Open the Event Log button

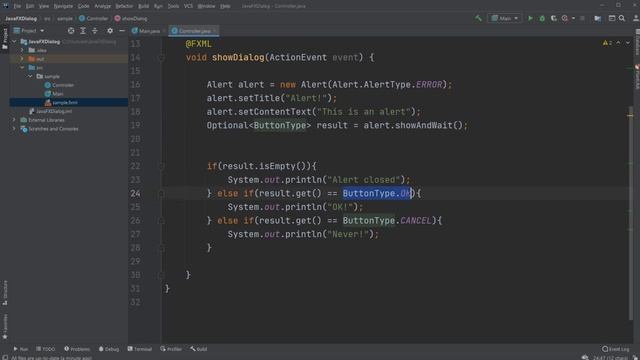616,349
